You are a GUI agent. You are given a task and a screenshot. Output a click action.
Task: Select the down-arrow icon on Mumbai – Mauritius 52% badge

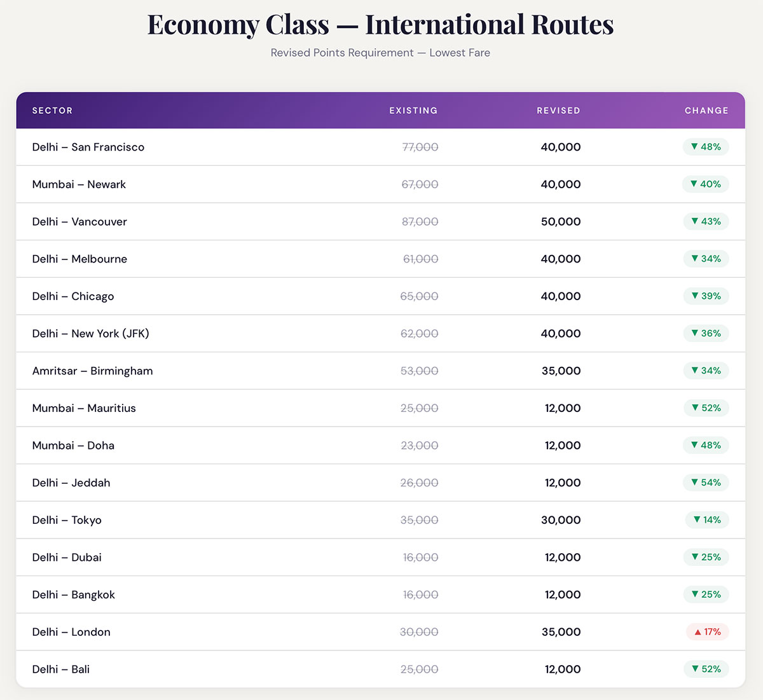pyautogui.click(x=694, y=408)
